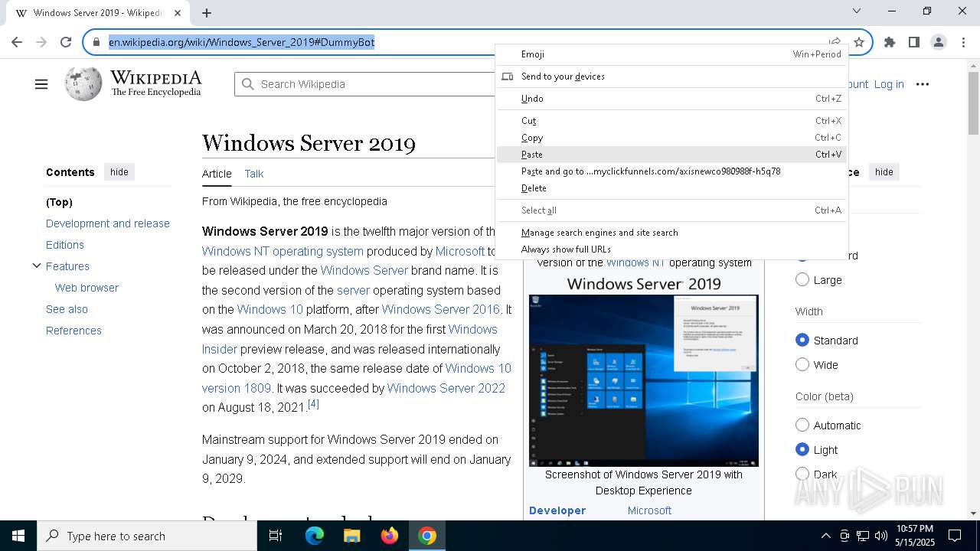This screenshot has height=551, width=980.
Task: Click the Windows Start button
Action: tap(18, 536)
